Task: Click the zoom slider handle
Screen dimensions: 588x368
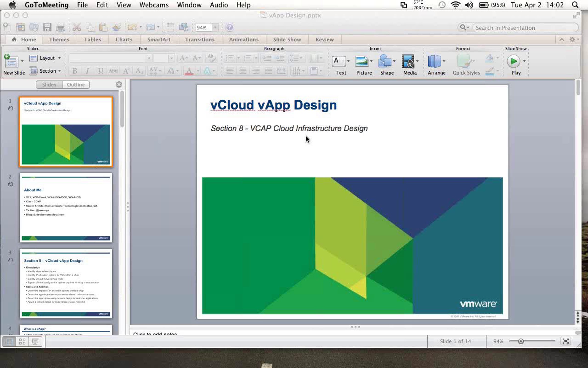Action: (x=521, y=341)
